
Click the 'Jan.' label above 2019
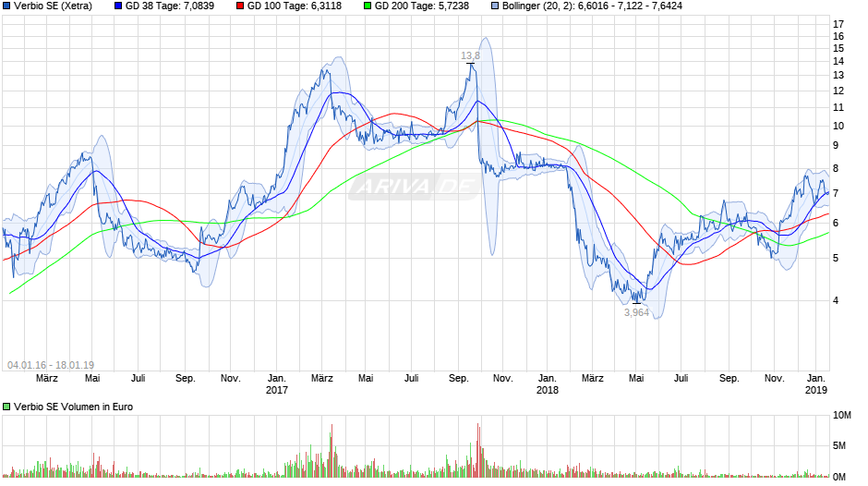click(816, 379)
